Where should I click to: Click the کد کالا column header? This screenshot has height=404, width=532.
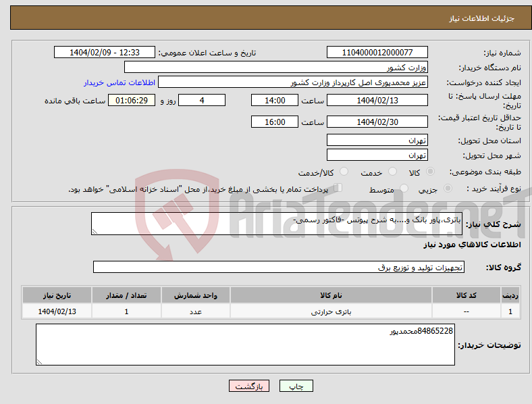(x=467, y=295)
